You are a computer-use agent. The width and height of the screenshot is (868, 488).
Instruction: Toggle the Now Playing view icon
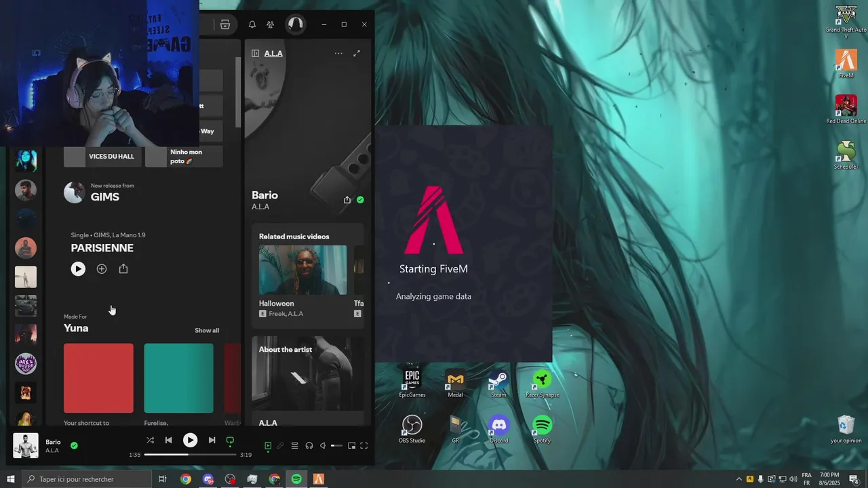(x=268, y=445)
